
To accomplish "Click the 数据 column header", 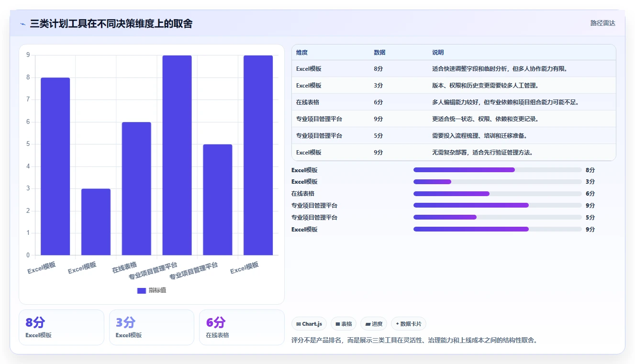I will tap(379, 52).
